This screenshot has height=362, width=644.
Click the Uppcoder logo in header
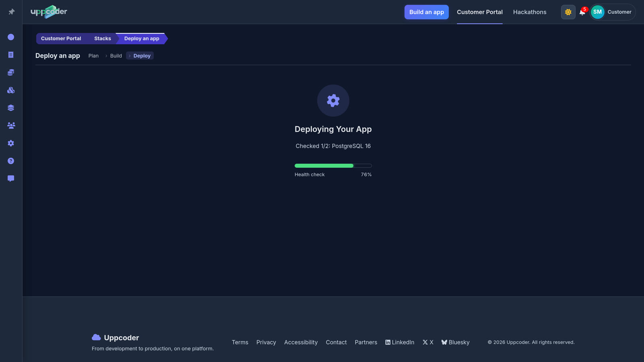[49, 12]
